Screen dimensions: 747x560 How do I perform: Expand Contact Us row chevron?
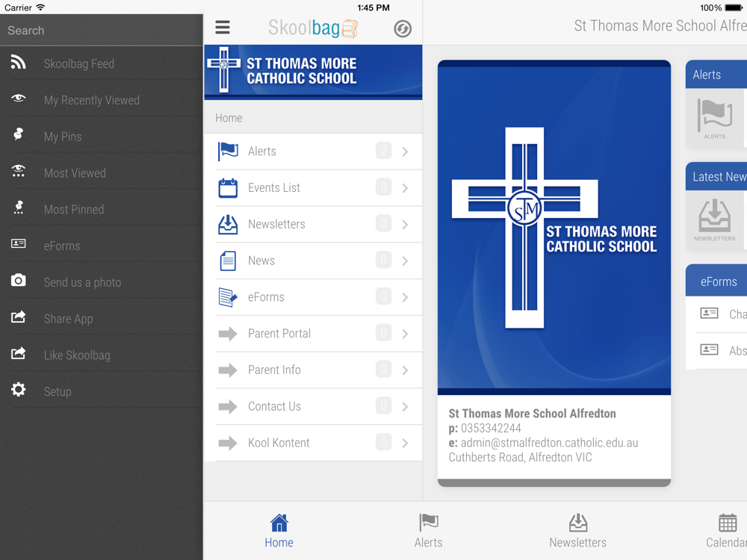[405, 407]
